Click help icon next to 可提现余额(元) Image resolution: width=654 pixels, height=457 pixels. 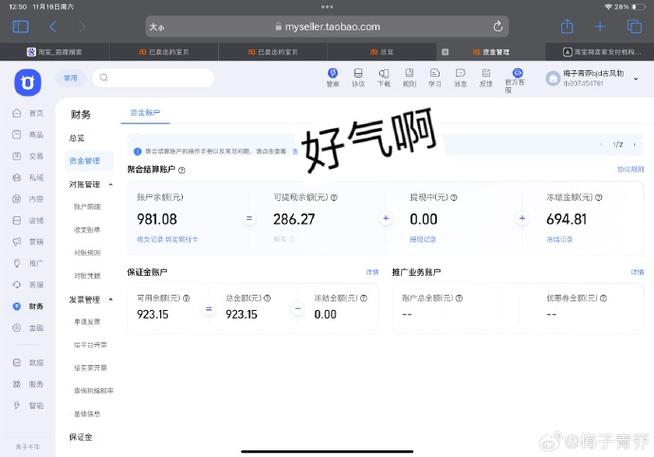coord(334,197)
